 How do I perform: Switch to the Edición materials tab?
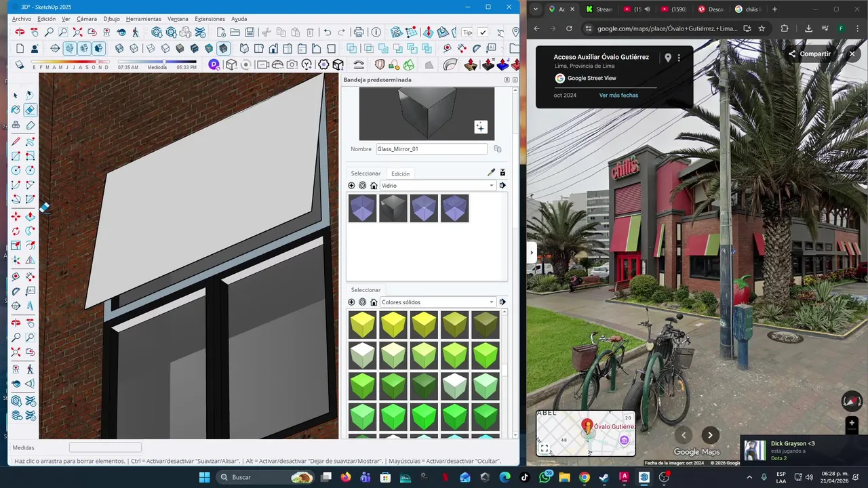[400, 174]
